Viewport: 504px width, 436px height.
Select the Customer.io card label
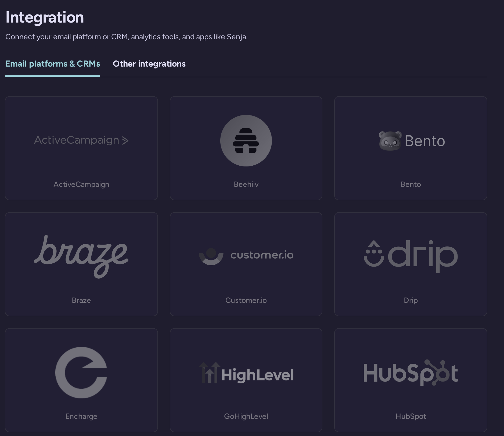(246, 300)
